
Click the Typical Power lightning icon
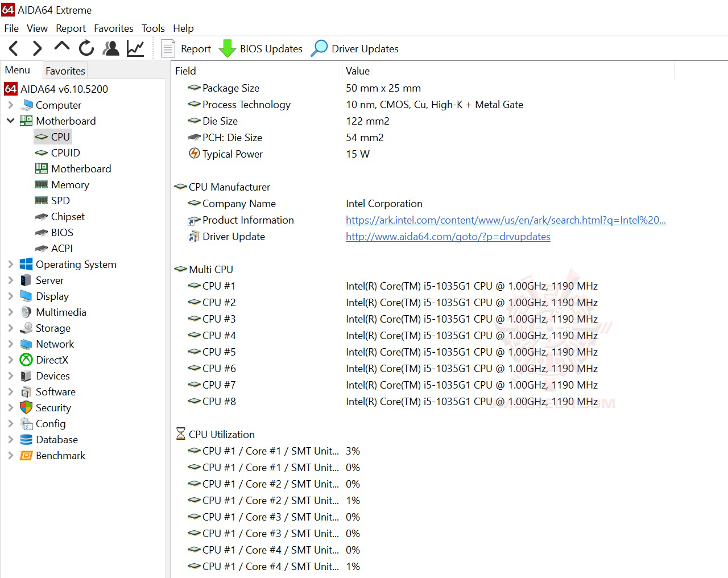click(x=195, y=154)
